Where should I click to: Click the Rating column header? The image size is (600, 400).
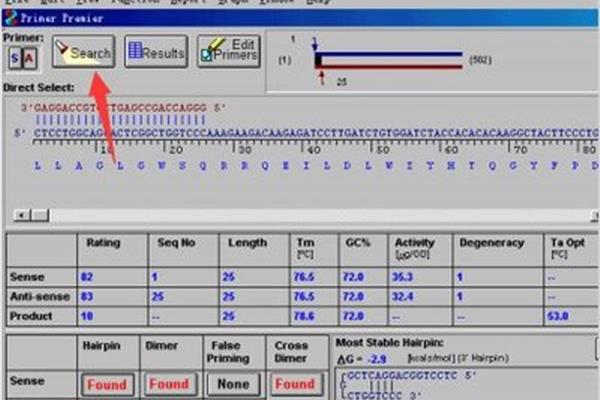click(103, 243)
